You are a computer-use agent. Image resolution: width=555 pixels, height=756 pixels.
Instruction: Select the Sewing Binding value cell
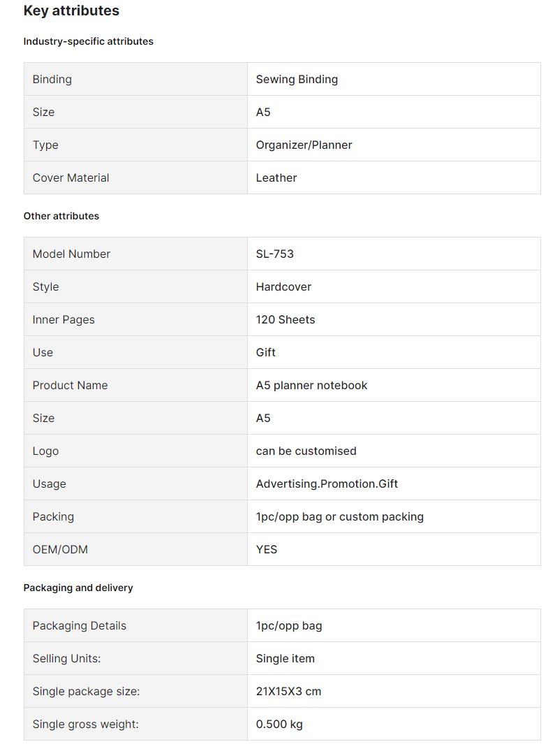(x=394, y=79)
